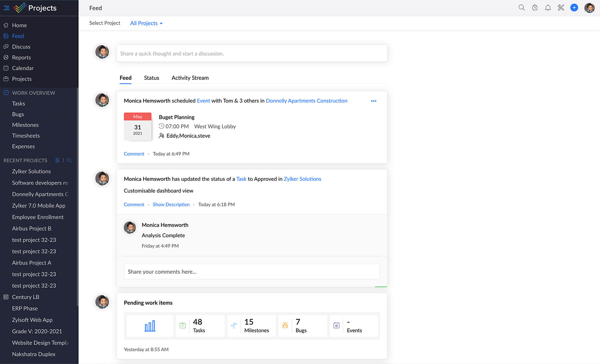Click the blue plus add button
600x364 pixels.
574,8
